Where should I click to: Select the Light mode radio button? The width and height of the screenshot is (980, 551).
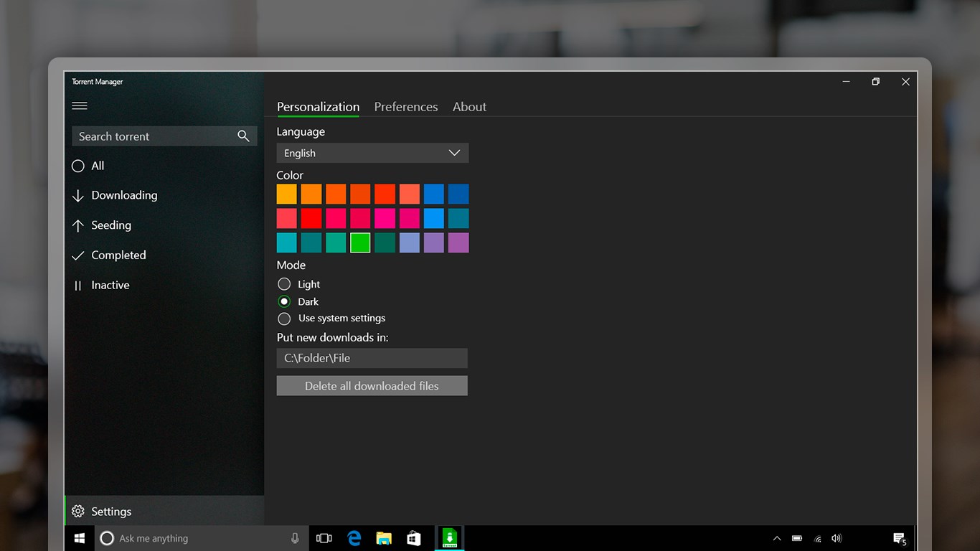click(284, 284)
